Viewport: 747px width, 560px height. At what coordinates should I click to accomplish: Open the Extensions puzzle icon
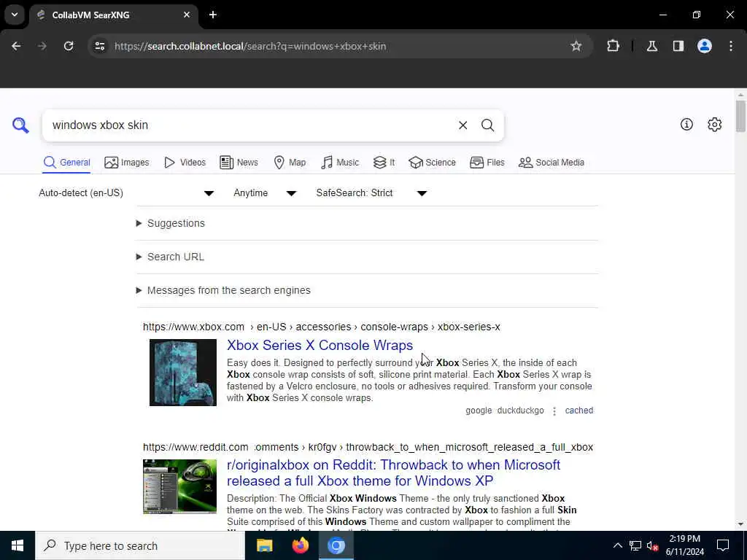613,46
